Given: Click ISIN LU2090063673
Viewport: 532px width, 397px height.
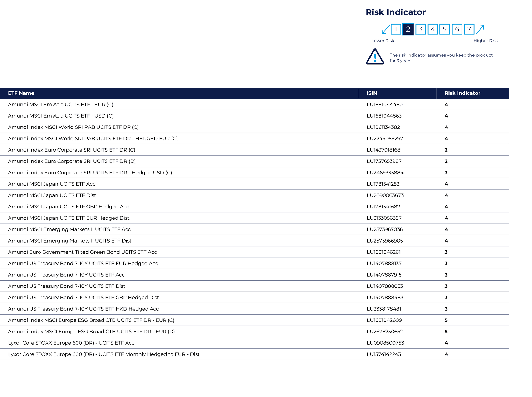Looking at the screenshot, I should [385, 195].
